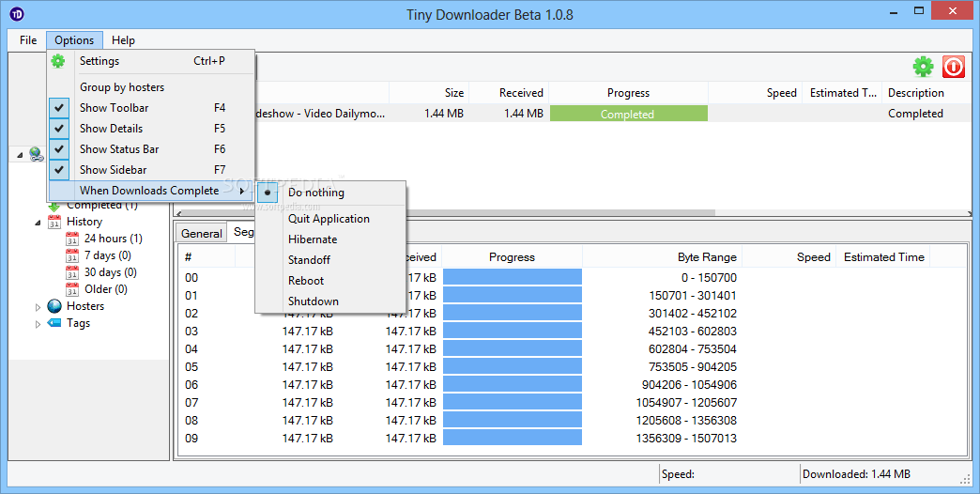Select the Hosters tree item
The image size is (980, 494).
coord(85,306)
